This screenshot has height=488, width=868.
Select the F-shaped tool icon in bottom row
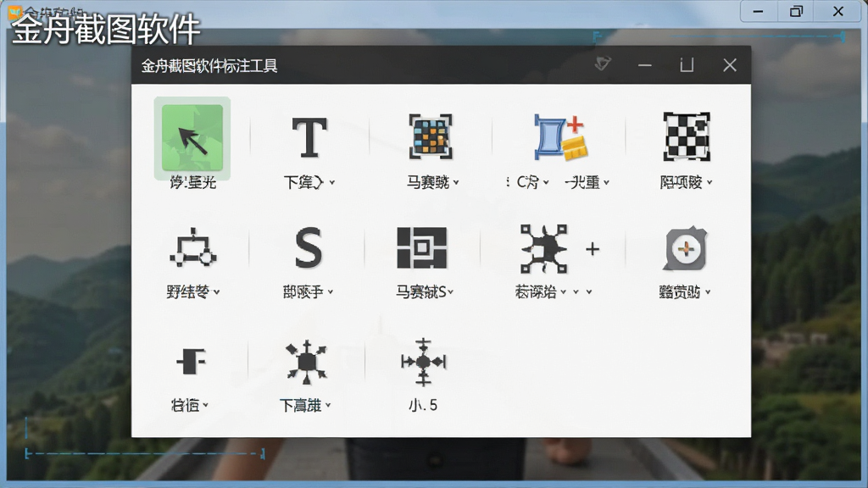(191, 361)
